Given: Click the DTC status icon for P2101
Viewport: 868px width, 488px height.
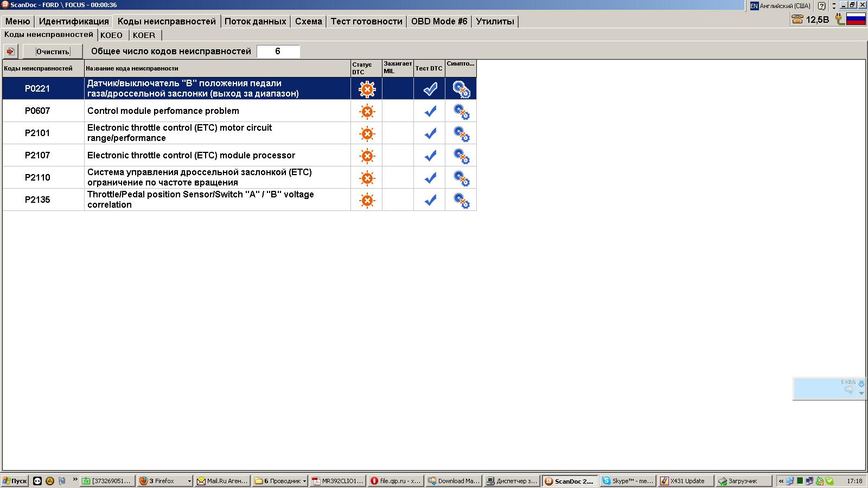Looking at the screenshot, I should tap(367, 133).
